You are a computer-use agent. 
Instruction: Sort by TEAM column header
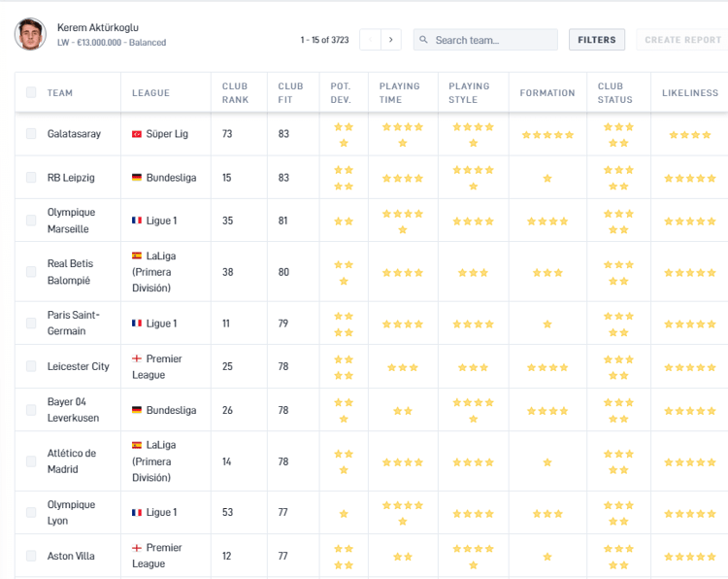[x=60, y=93]
